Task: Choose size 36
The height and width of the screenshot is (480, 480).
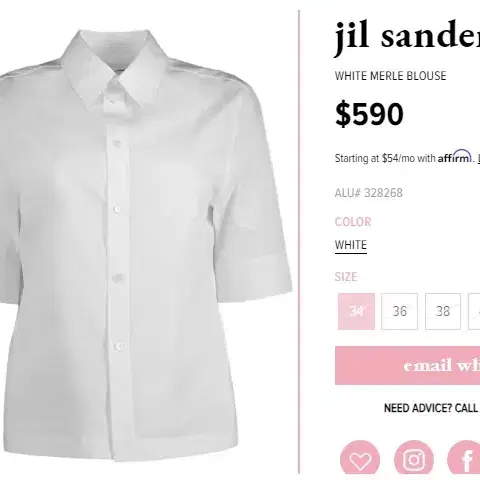Action: [399, 311]
